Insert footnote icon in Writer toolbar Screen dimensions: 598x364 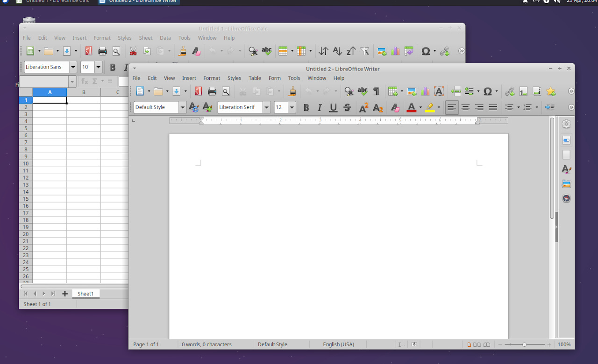tap(523, 91)
